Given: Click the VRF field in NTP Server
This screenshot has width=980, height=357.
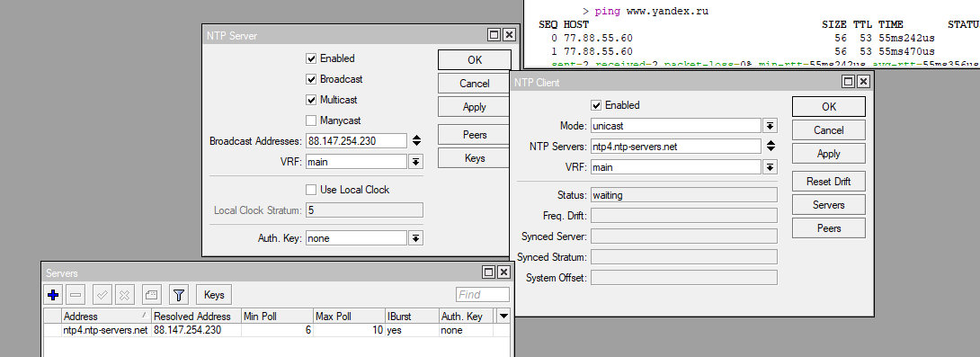Looking at the screenshot, I should [x=356, y=162].
